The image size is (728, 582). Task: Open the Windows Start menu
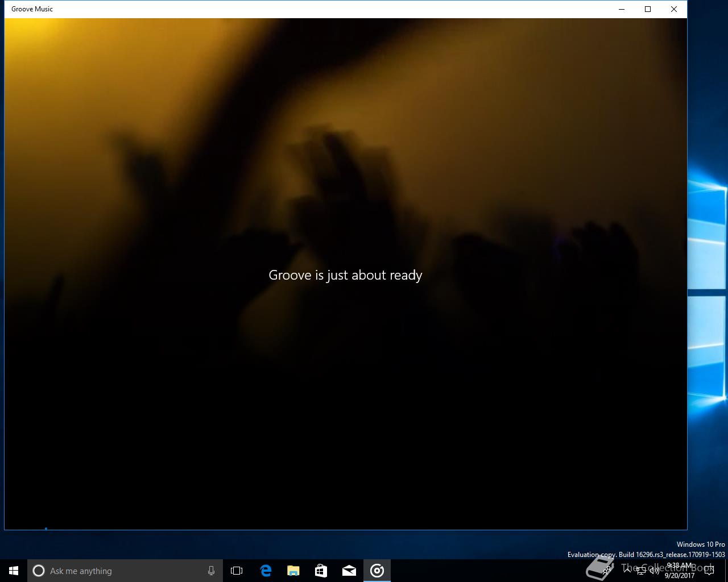click(14, 571)
